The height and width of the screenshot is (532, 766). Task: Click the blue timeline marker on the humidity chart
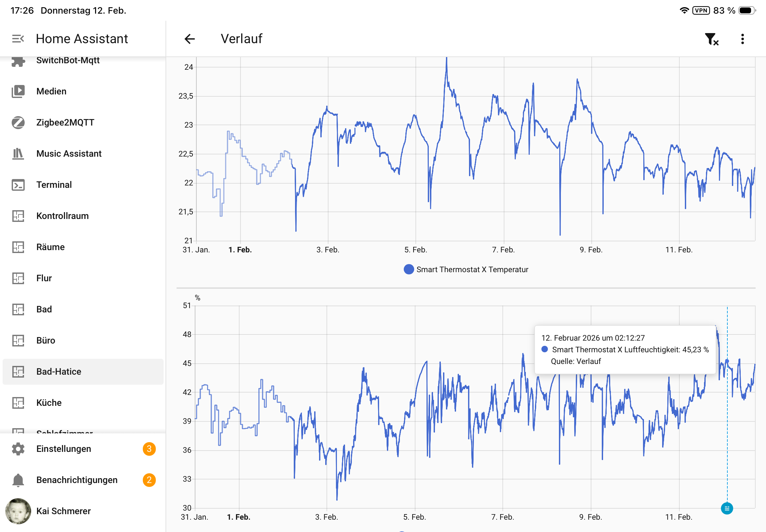[727, 508]
